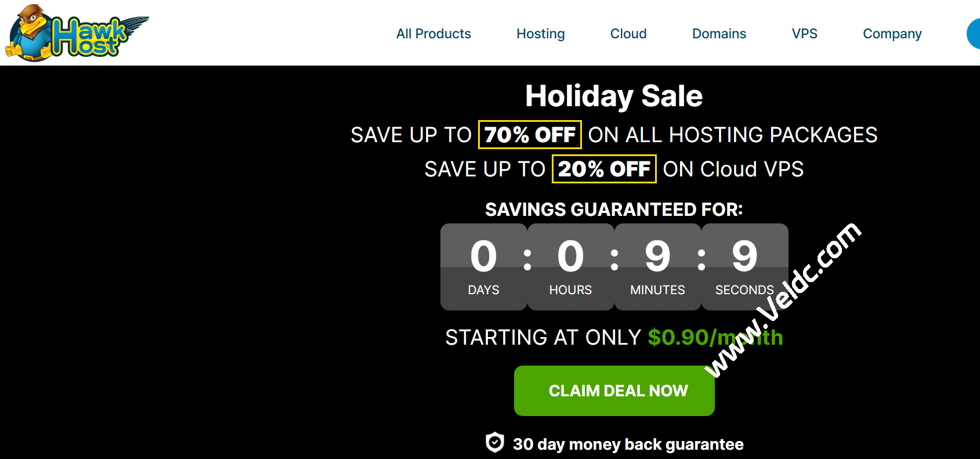The height and width of the screenshot is (459, 980).
Task: Click the HOURS countdown box
Action: 570,267
